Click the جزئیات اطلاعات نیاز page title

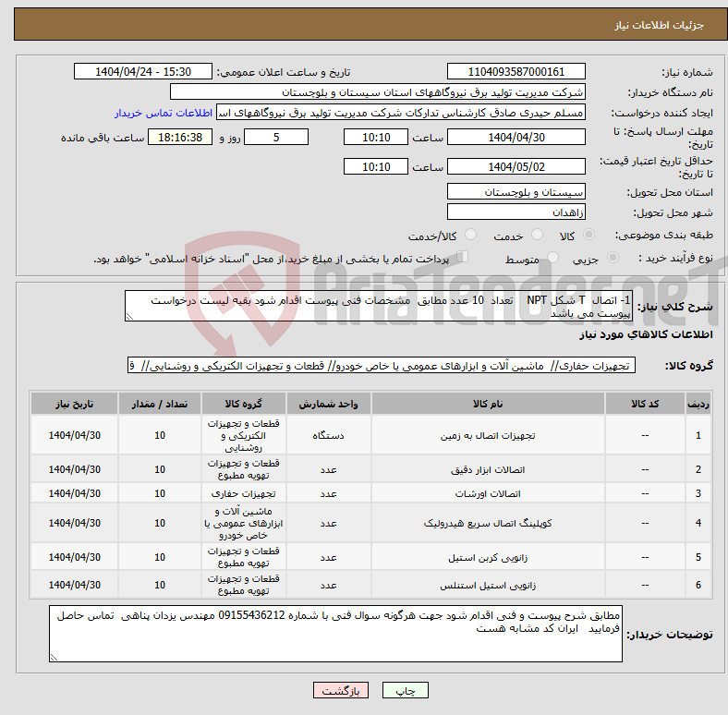tap(660, 25)
